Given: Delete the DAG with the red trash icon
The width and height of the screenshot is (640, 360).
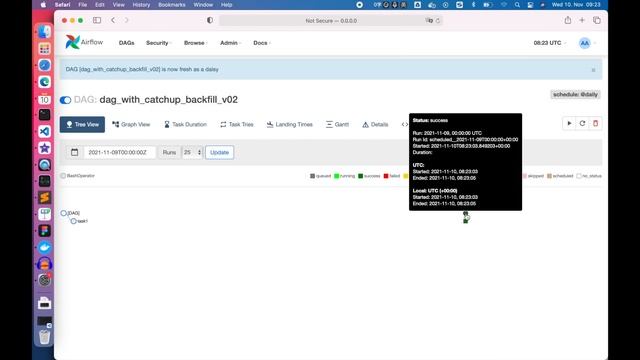Looking at the screenshot, I should click(x=596, y=123).
